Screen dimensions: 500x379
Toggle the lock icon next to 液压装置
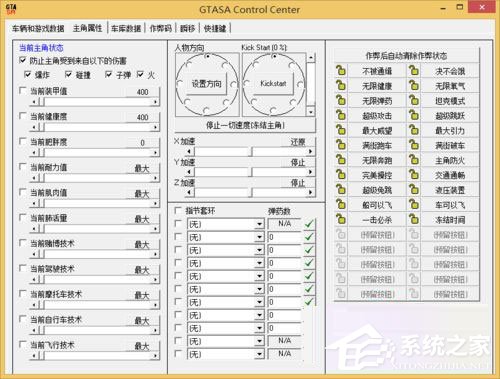point(414,190)
